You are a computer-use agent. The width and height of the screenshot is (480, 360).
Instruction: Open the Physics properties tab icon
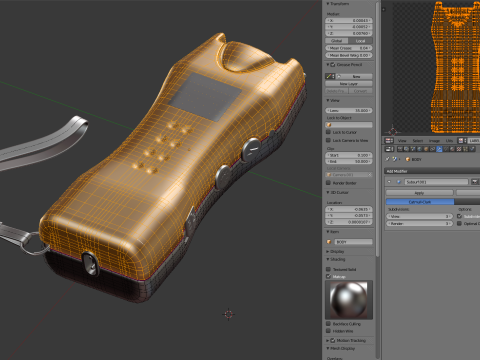coord(472,149)
